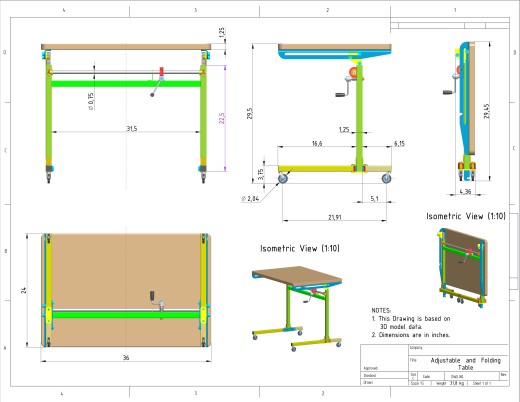The image size is (520, 402).
Task: Select the Ø 0,75 rod diameter dimension
Action: click(x=91, y=101)
